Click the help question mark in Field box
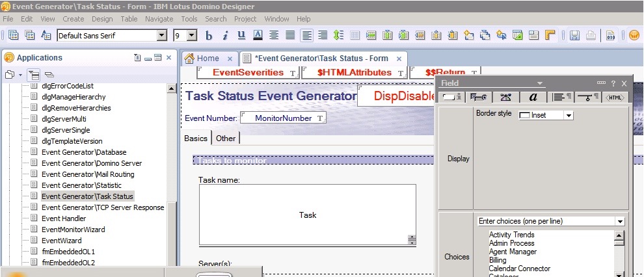Image resolution: width=644 pixels, height=277 pixels. click(613, 83)
